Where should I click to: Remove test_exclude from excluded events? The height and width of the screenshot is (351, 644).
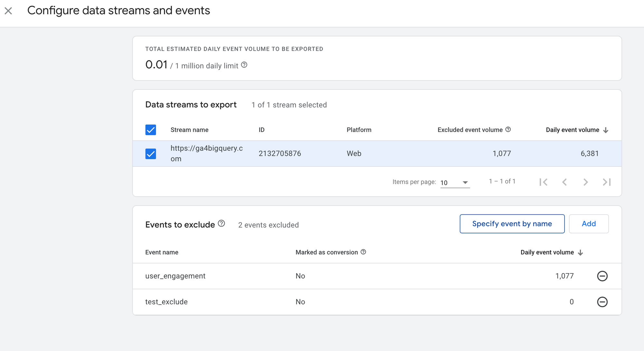coord(602,302)
